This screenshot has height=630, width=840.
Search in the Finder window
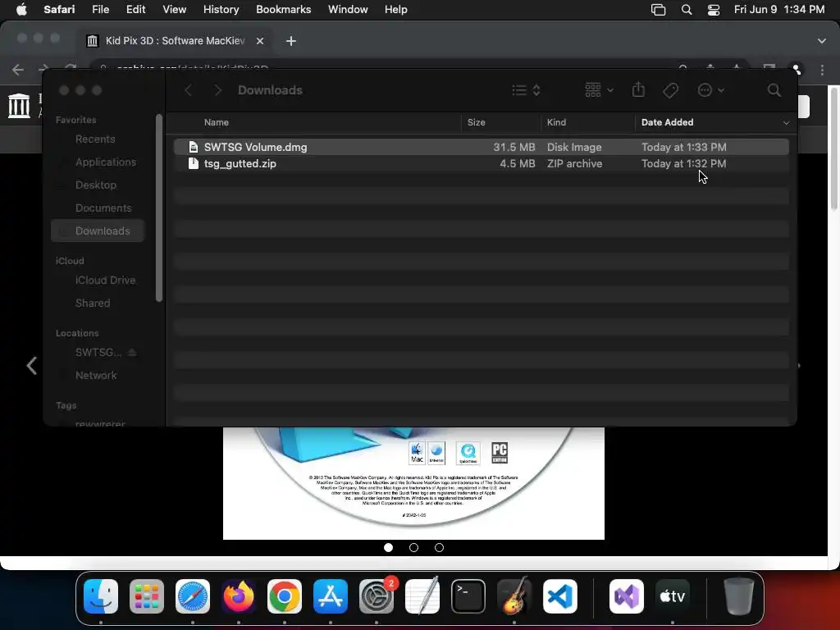click(x=774, y=90)
